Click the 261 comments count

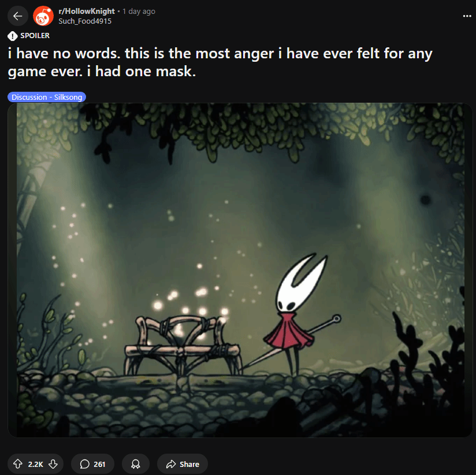[x=99, y=464]
